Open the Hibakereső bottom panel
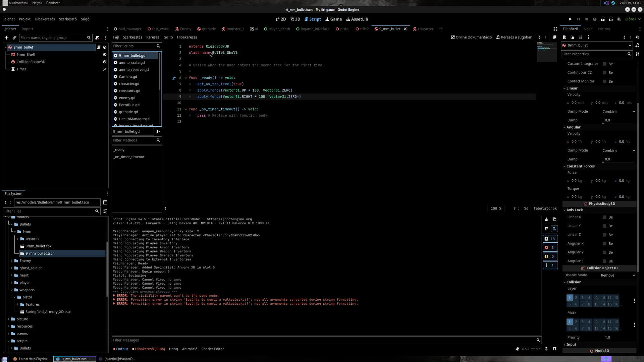Image resolution: width=644 pixels, height=362 pixels. click(x=149, y=349)
